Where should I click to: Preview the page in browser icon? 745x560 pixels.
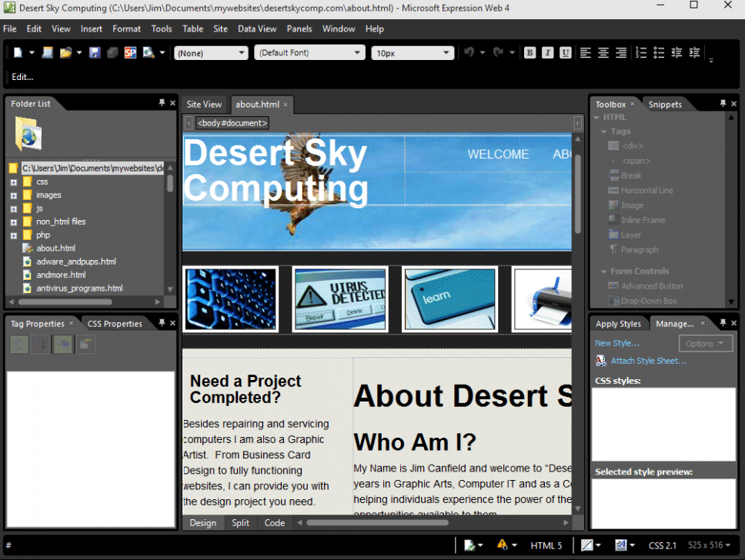[149, 53]
